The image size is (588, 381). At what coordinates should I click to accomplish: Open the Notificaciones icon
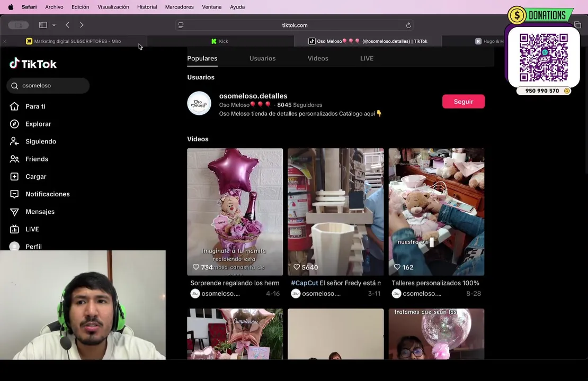(14, 194)
